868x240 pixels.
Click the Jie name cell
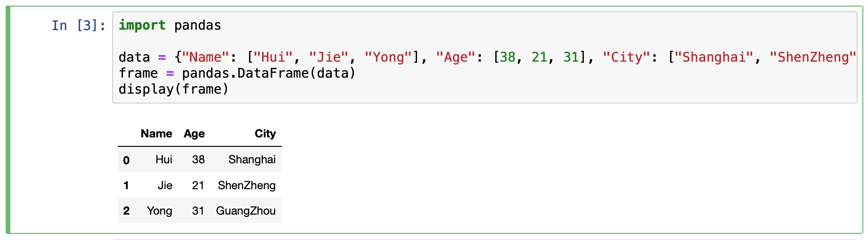click(165, 185)
